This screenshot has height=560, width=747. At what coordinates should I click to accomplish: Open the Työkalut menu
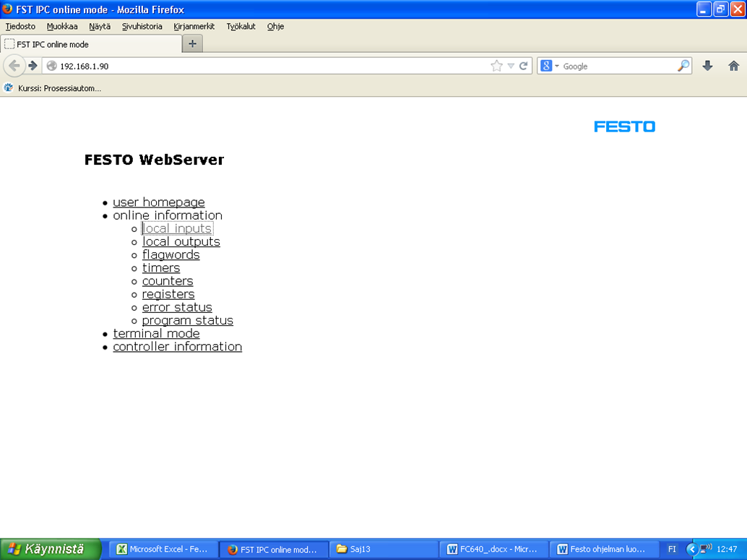[x=241, y=26]
